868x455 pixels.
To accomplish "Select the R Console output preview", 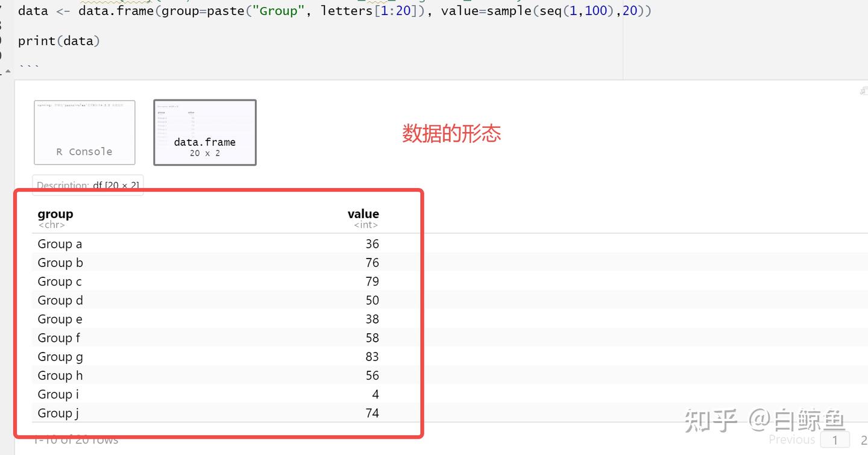I will [x=84, y=132].
